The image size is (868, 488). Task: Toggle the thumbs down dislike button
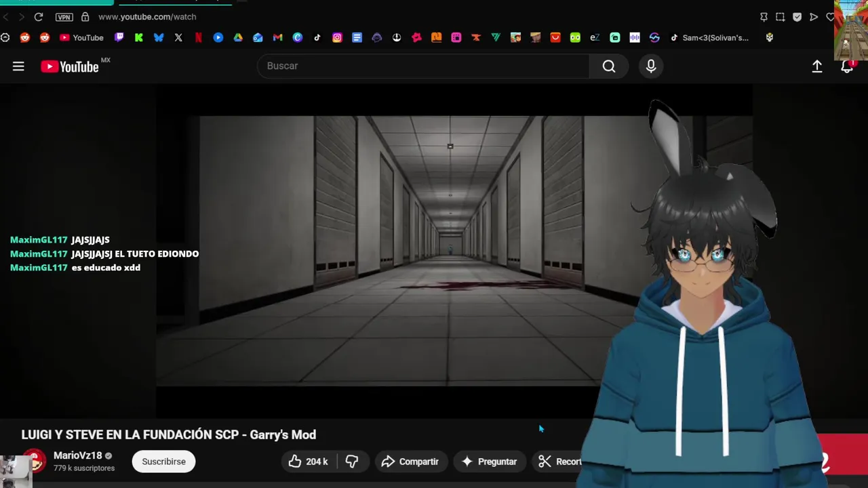pos(352,462)
